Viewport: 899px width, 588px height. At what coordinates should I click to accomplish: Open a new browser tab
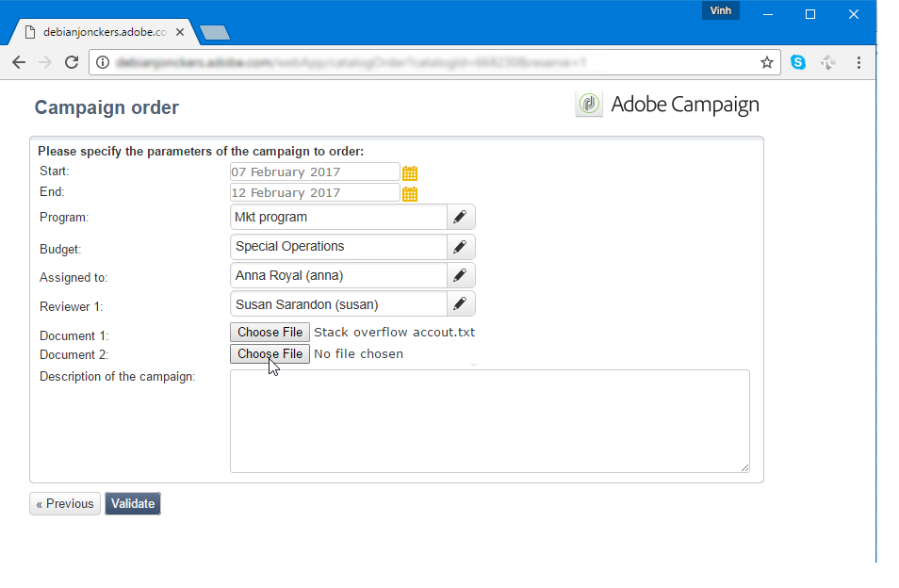click(x=215, y=33)
